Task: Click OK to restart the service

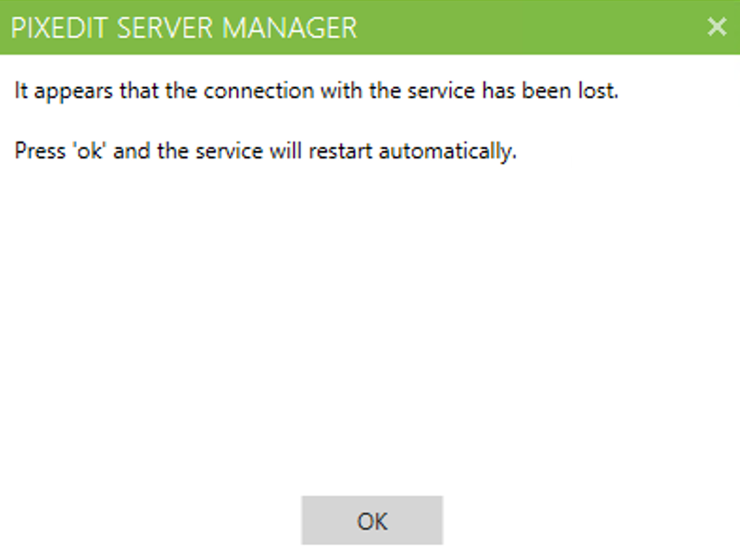Action: pos(372,520)
